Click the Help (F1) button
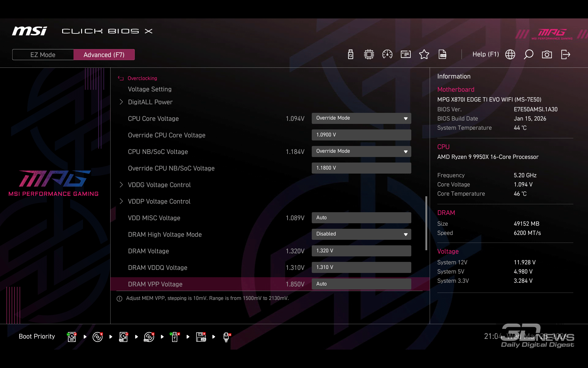Image resolution: width=588 pixels, height=368 pixels. coord(485,55)
